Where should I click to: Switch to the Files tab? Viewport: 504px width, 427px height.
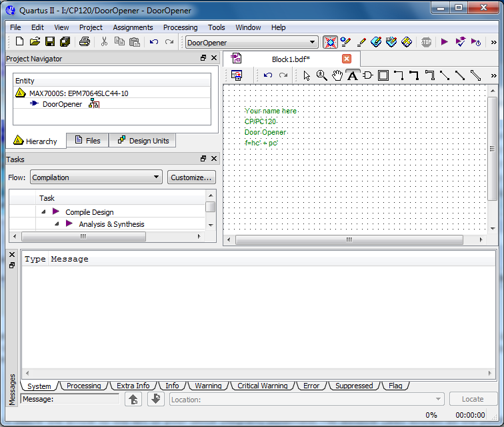pos(87,141)
